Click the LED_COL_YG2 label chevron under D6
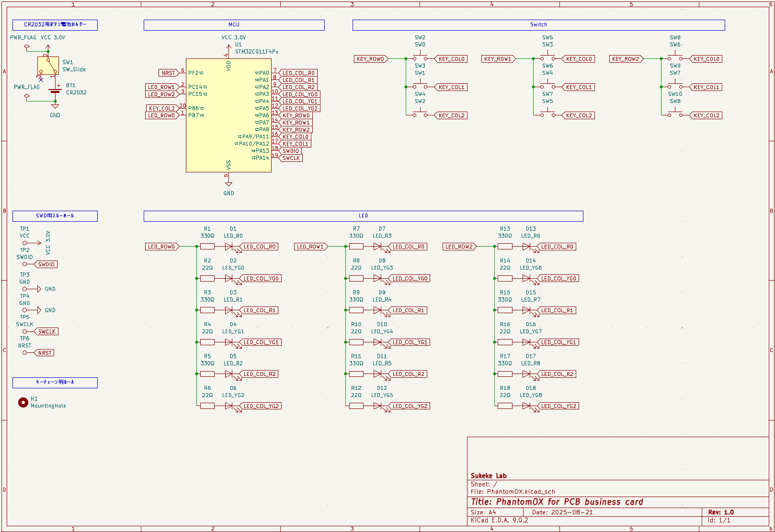The width and height of the screenshot is (775, 532). tap(262, 406)
